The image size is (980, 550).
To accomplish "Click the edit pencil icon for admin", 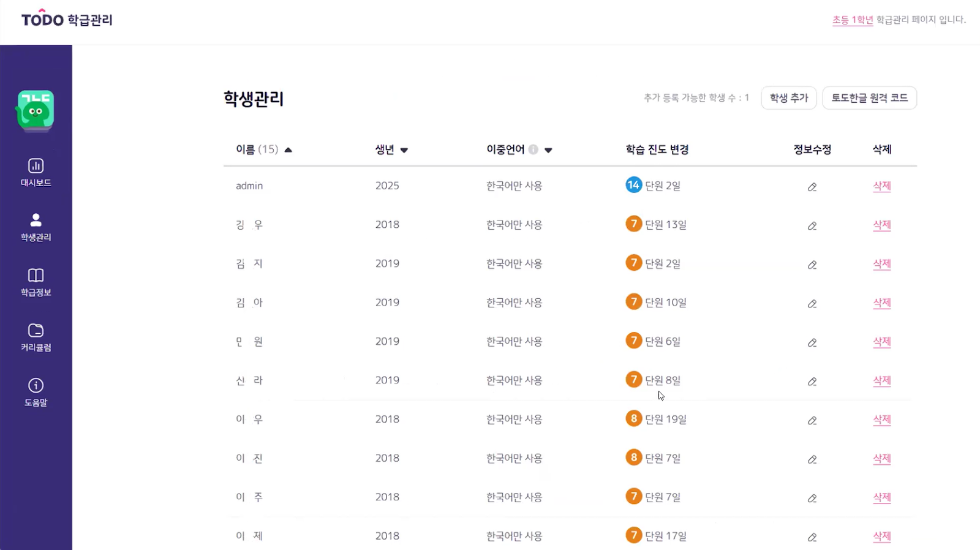I will pos(812,187).
